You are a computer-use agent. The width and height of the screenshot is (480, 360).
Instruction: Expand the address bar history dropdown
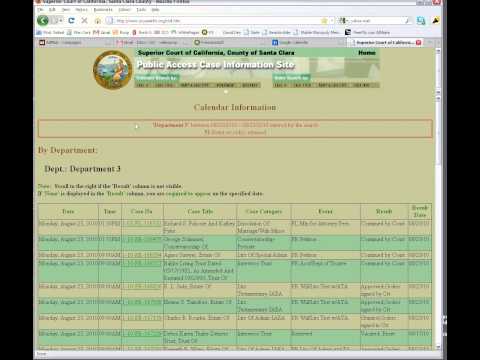coord(332,21)
